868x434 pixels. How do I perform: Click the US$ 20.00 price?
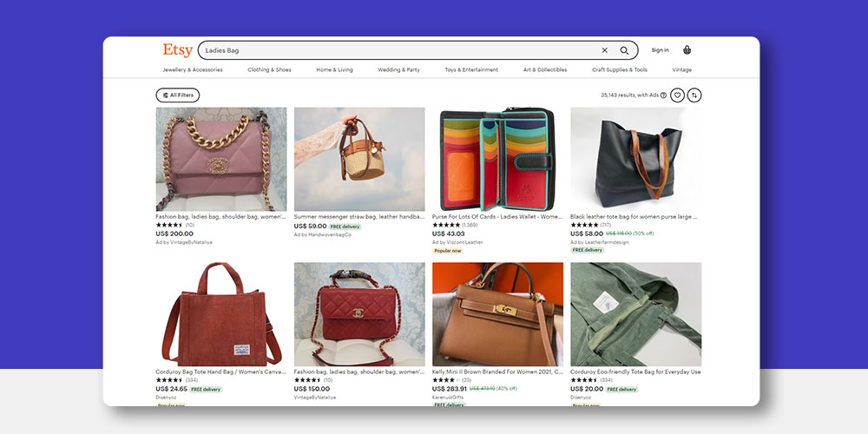pos(587,389)
